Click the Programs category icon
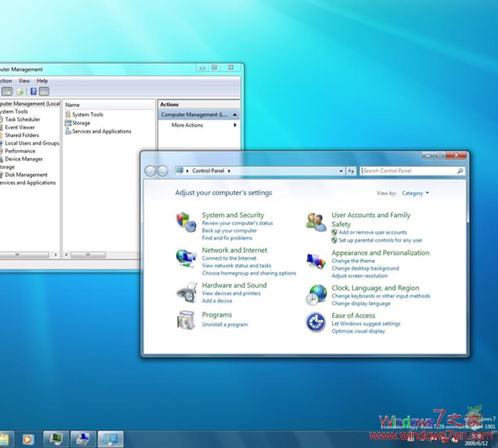Image resolution: width=498 pixels, height=448 pixels. point(186,320)
